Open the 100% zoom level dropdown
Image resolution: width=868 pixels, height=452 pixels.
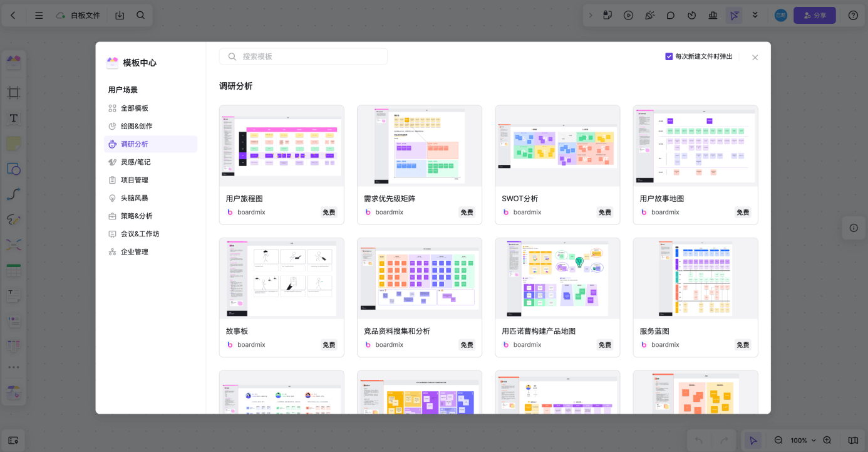(803, 440)
